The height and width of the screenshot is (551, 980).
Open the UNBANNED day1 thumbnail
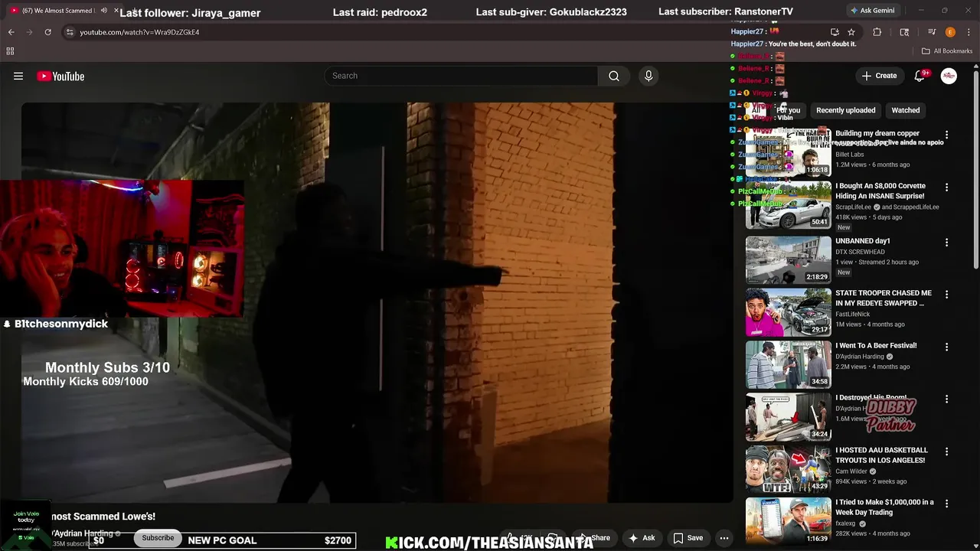click(788, 259)
